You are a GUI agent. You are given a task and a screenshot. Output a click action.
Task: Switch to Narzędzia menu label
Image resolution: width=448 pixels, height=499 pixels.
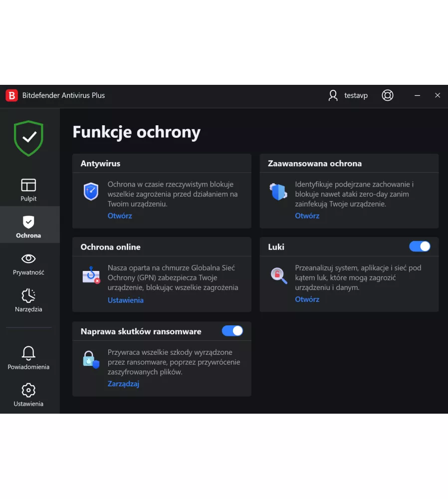pyautogui.click(x=28, y=309)
